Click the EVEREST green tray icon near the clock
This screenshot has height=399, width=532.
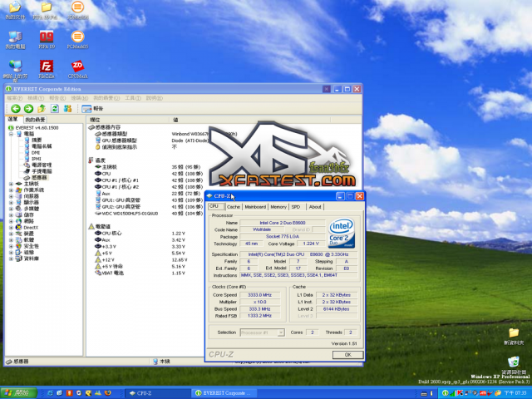pyautogui.click(x=445, y=393)
